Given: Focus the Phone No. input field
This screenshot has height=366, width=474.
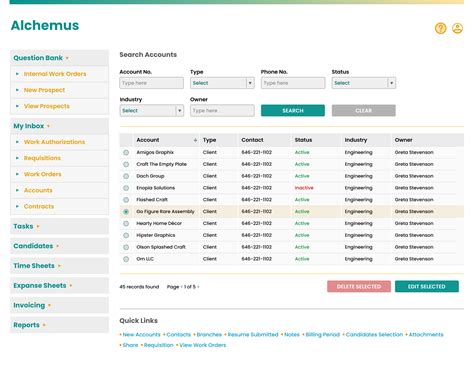Looking at the screenshot, I should (x=293, y=83).
